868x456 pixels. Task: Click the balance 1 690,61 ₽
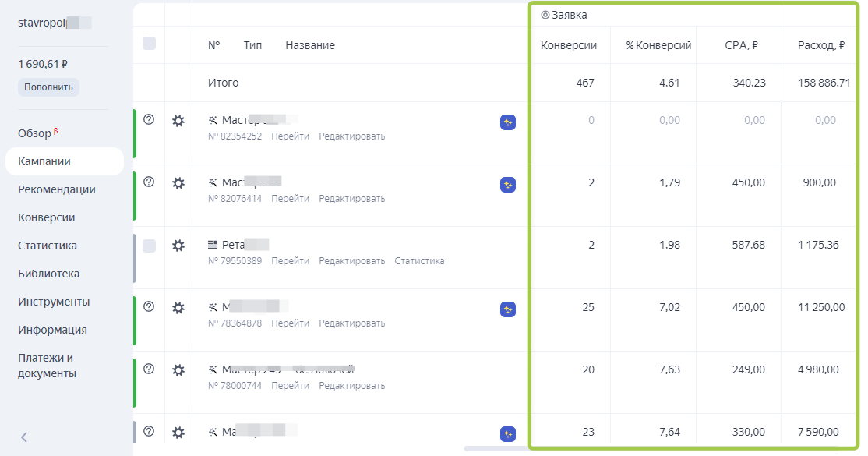pos(43,64)
